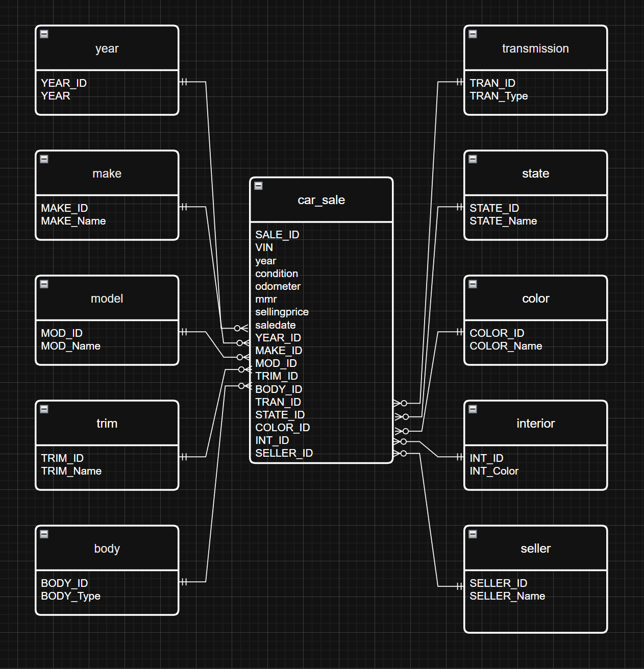Select the transmission table title
The image size is (644, 669).
click(535, 48)
